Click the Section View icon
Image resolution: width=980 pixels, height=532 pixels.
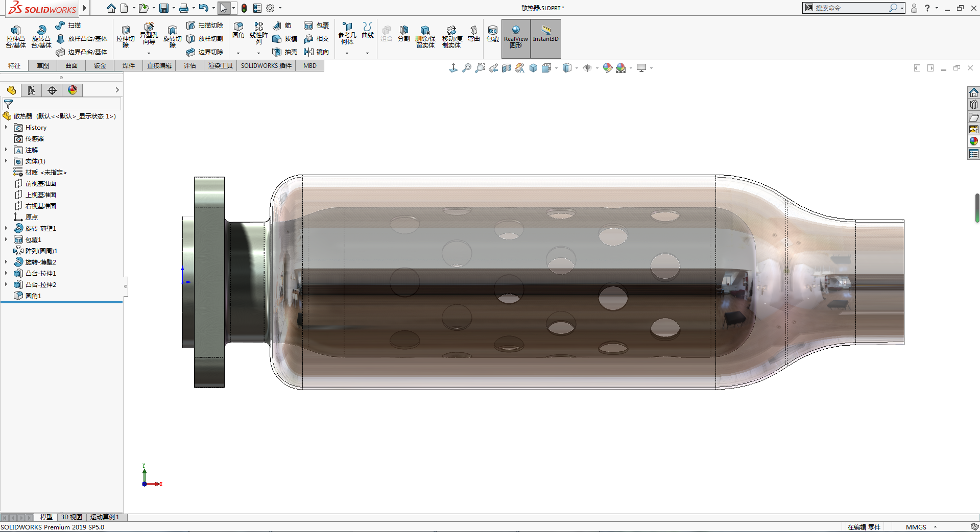507,68
